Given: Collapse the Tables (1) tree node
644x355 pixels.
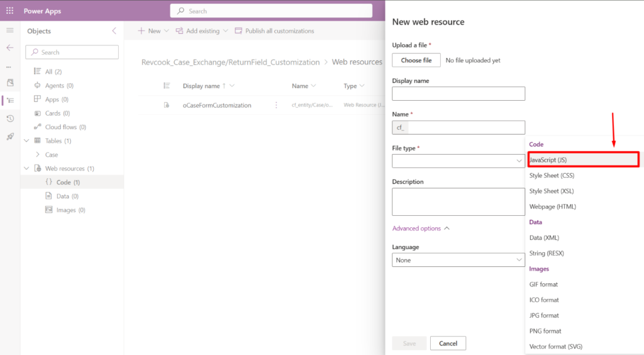Looking at the screenshot, I should [x=26, y=140].
